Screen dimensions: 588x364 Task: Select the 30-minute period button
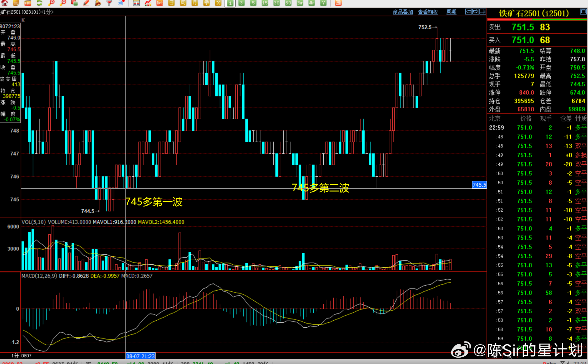(276, 3)
